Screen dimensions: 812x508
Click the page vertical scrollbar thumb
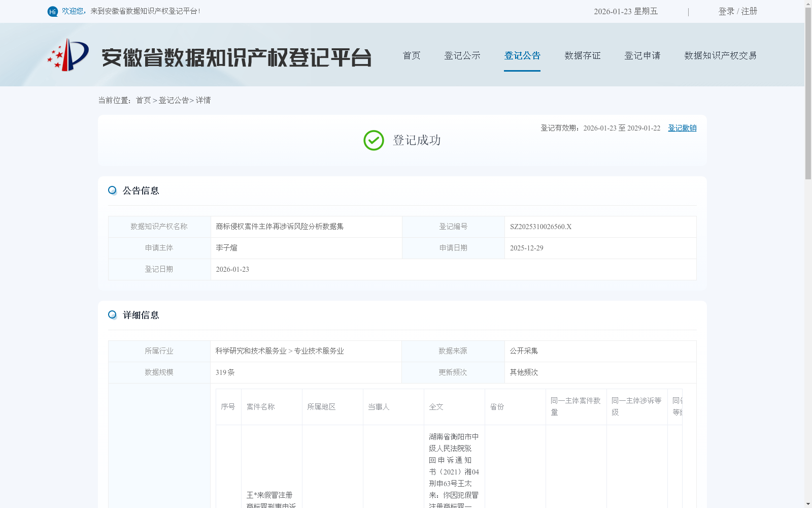coord(808,93)
